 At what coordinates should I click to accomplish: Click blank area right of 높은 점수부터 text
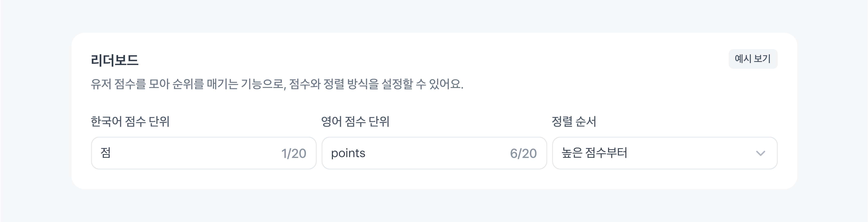(691, 153)
